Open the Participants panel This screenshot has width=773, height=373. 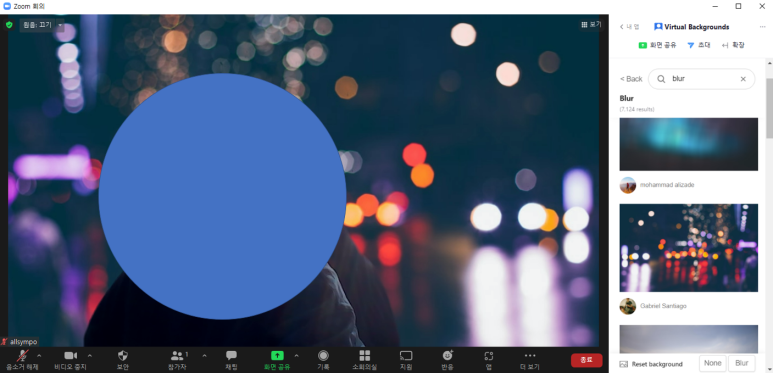(x=177, y=360)
